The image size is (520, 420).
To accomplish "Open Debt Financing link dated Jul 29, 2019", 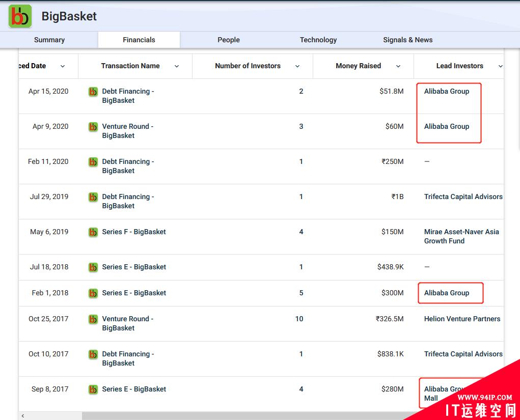I will point(128,201).
